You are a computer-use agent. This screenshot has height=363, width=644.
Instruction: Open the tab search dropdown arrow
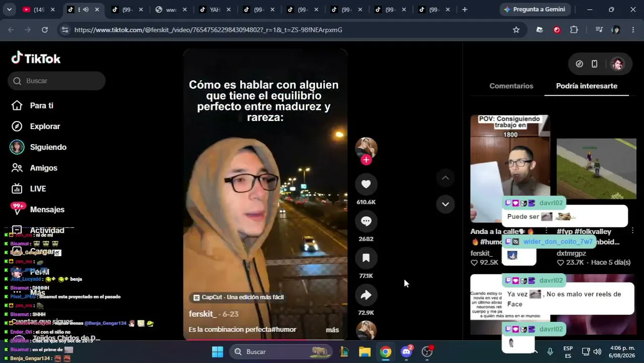(x=9, y=9)
